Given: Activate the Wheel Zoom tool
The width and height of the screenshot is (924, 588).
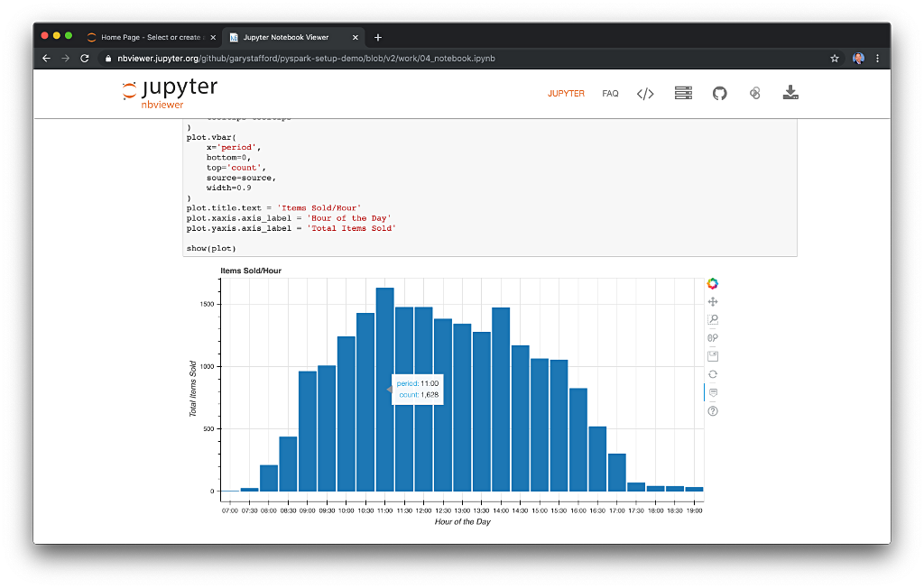Looking at the screenshot, I should (713, 337).
